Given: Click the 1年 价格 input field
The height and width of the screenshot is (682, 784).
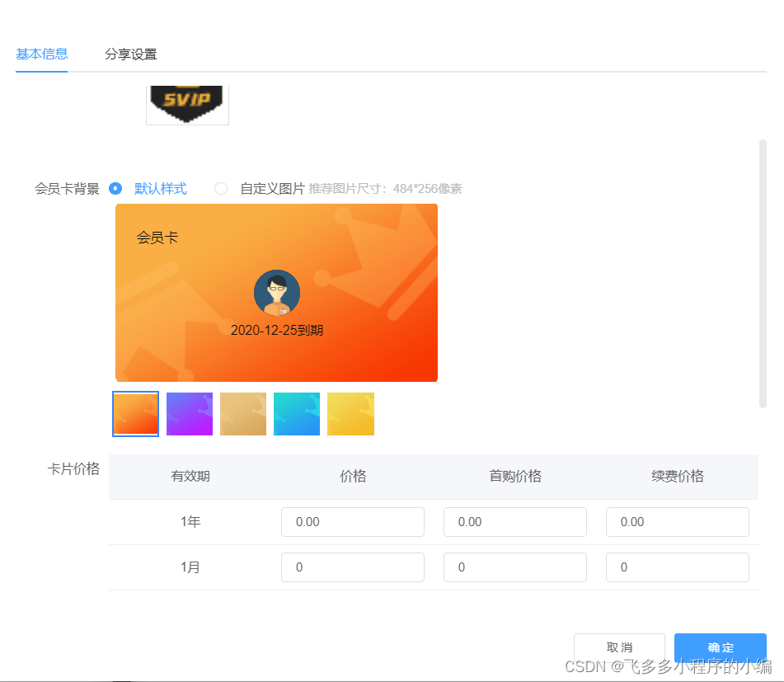Looking at the screenshot, I should coord(353,522).
